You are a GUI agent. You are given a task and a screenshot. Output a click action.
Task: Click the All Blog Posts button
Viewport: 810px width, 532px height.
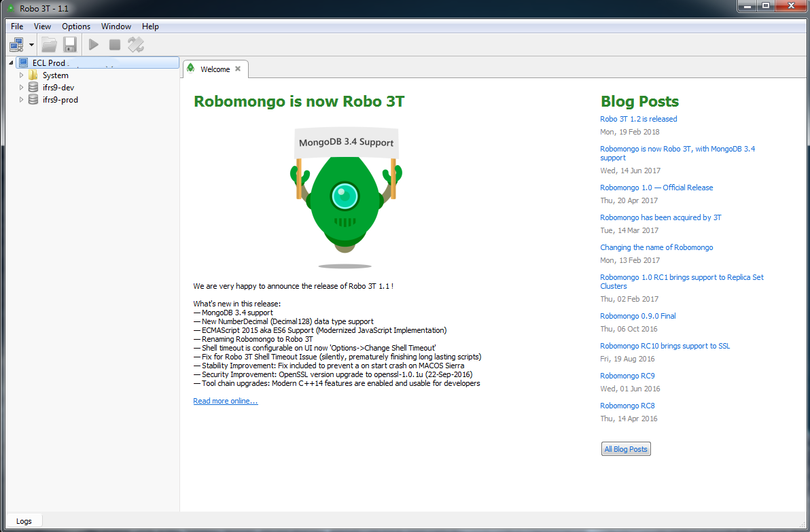[x=625, y=448]
